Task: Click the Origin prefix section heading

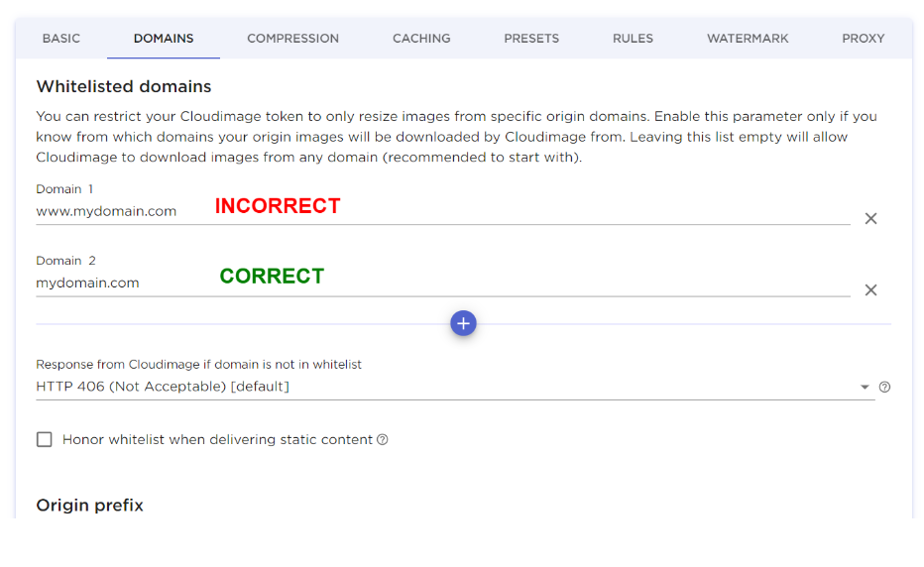Action: pos(90,505)
